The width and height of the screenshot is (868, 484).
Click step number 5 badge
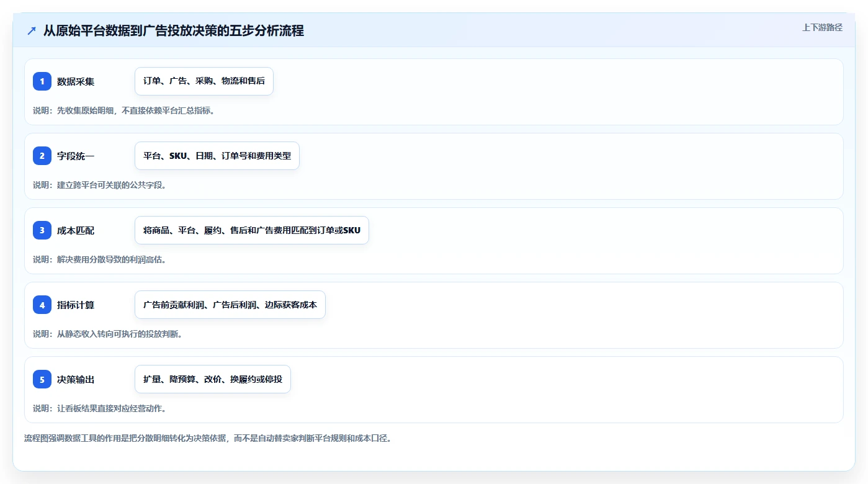click(x=42, y=379)
